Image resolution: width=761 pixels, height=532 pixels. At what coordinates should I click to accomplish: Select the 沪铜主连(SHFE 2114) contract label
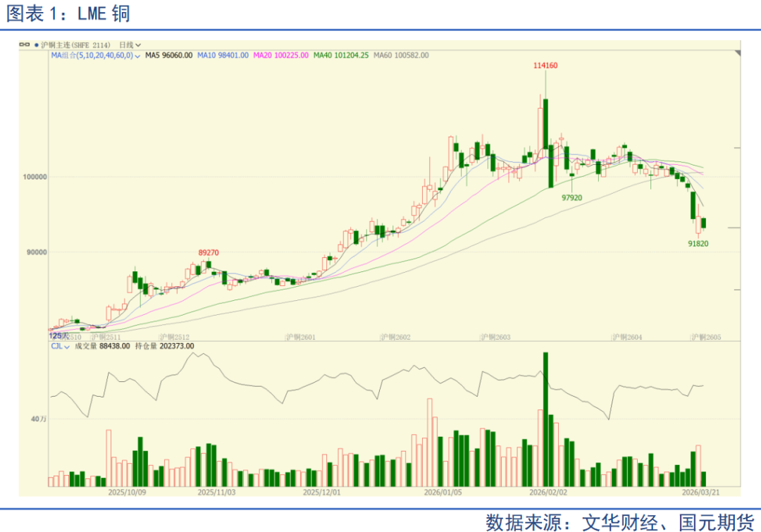[75, 44]
